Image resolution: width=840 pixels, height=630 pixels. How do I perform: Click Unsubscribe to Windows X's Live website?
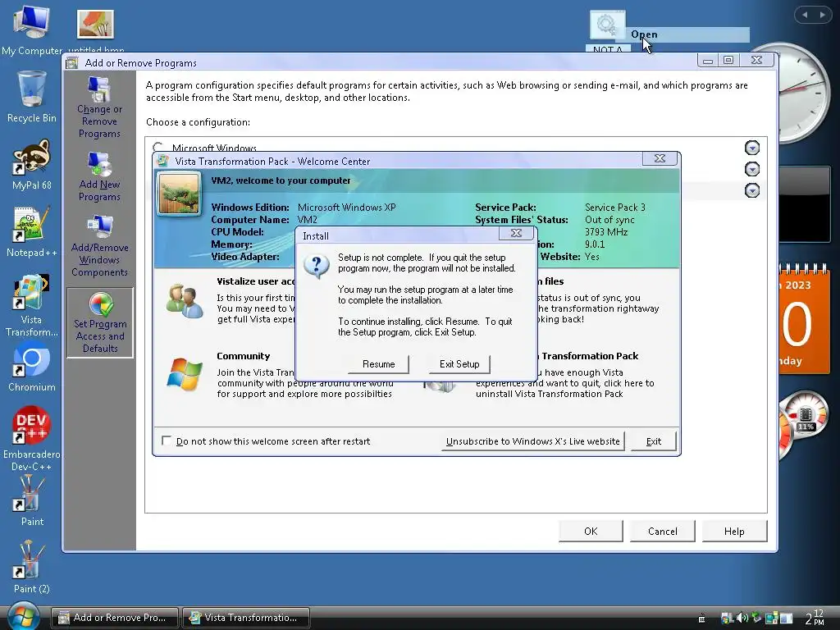pyautogui.click(x=532, y=441)
